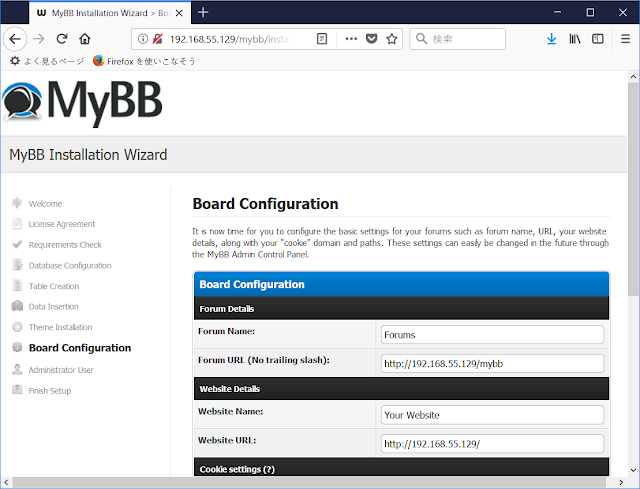Click the Data Insertion step icon
This screenshot has width=640, height=489.
[x=17, y=306]
